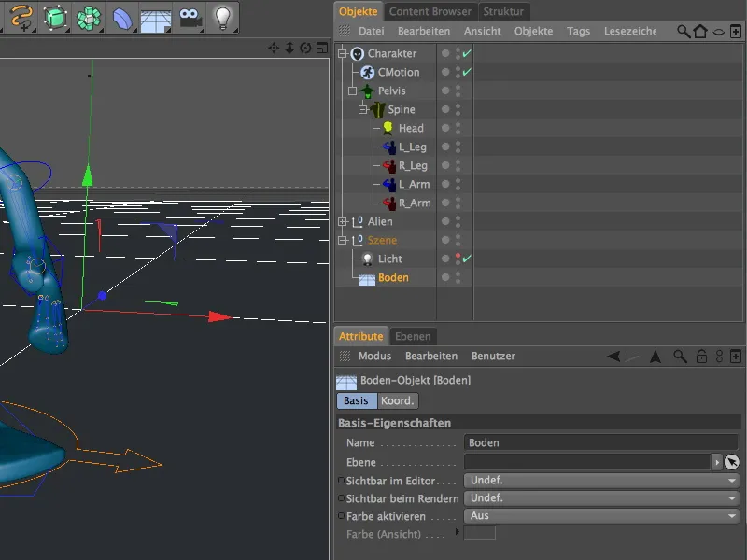Open the Sichtbar im Editor dropdown
Viewport: 747px width, 560px height.
click(601, 481)
